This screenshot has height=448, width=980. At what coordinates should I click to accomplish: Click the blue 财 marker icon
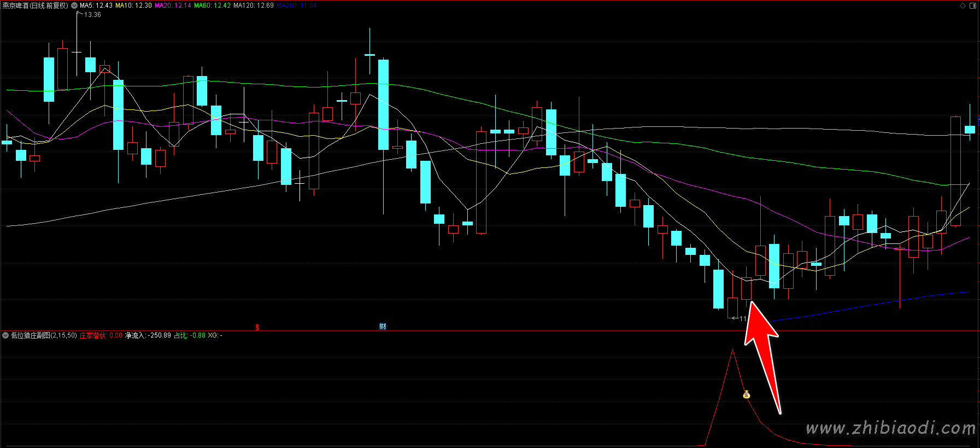pyautogui.click(x=383, y=327)
